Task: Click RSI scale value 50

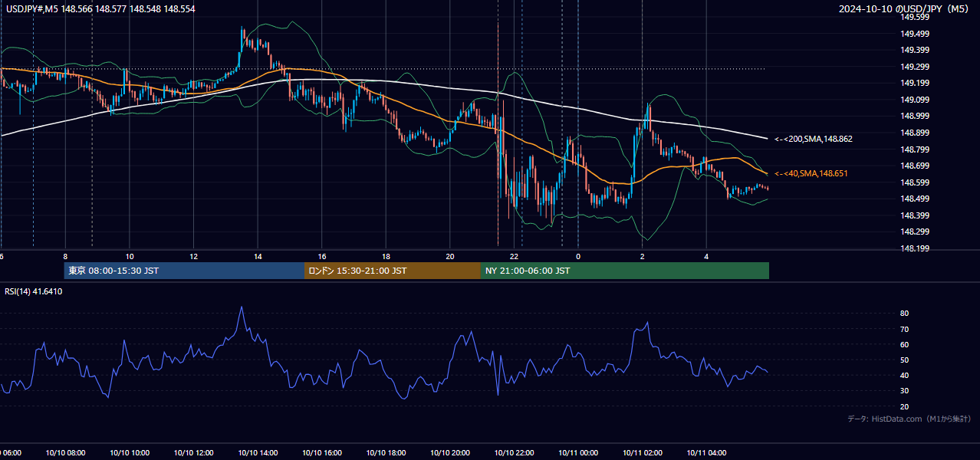Action: 905,360
